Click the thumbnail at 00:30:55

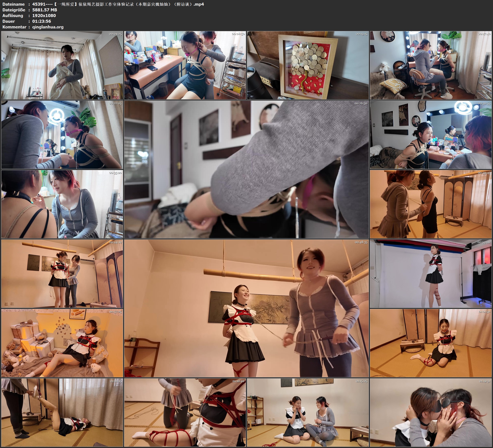coord(430,135)
